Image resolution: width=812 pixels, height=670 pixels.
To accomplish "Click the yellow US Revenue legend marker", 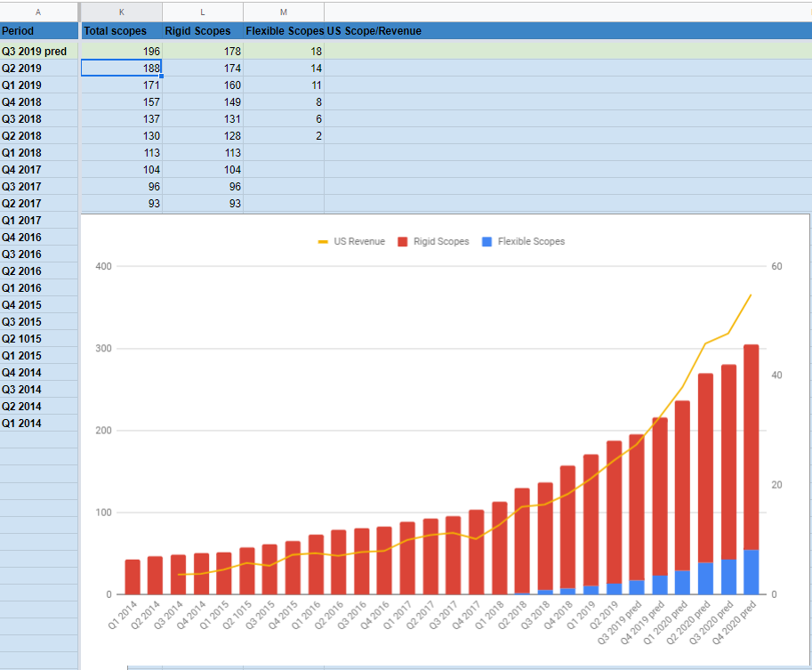I will tap(323, 241).
